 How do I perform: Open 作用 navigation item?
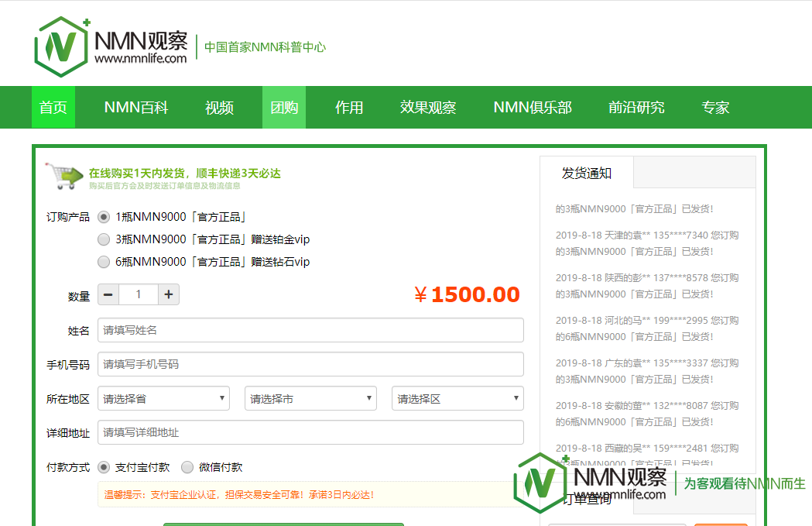tap(349, 107)
